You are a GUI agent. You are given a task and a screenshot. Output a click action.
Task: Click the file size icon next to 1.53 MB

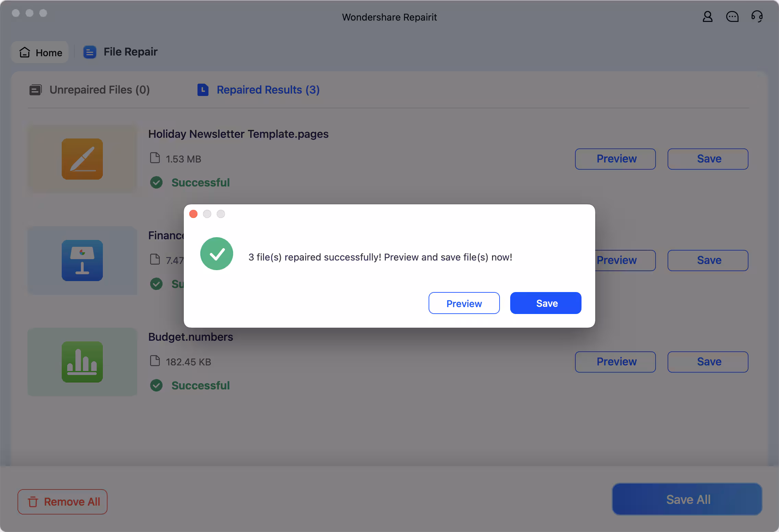point(155,158)
